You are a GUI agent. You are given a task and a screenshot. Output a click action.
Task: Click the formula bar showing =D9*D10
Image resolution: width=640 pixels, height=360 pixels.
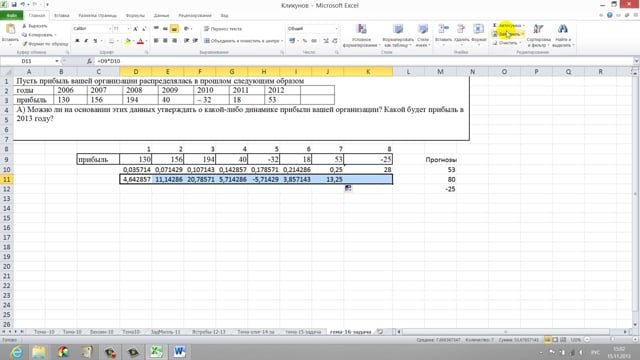364,61
